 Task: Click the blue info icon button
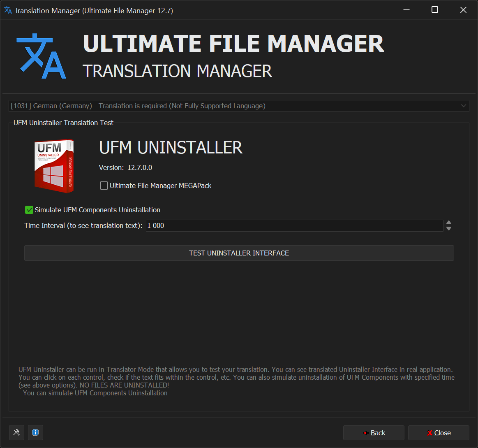pyautogui.click(x=35, y=432)
